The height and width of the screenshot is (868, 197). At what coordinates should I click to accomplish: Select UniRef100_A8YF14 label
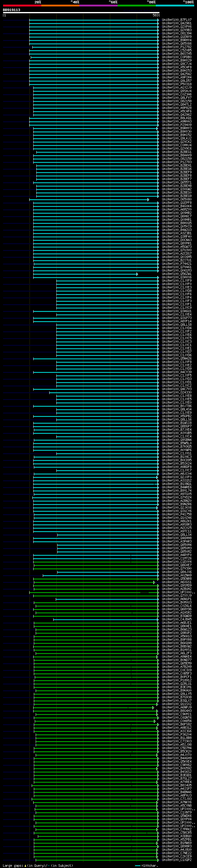(x=177, y=321)
